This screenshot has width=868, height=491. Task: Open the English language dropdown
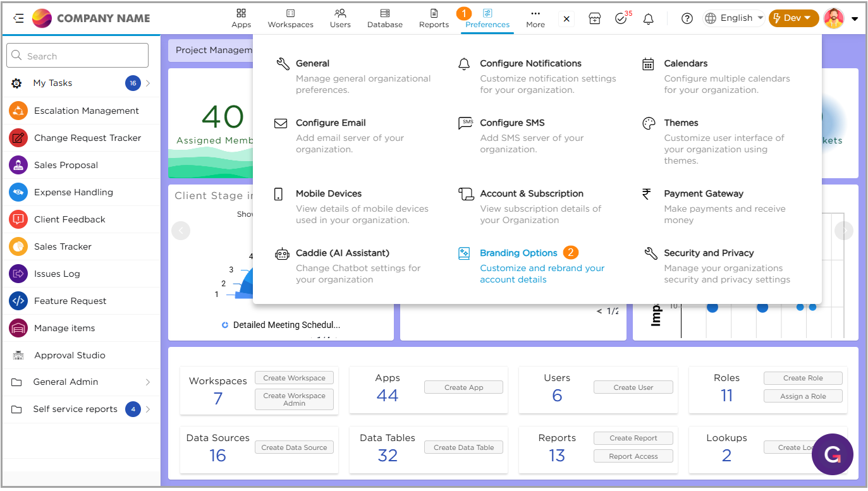coord(735,18)
